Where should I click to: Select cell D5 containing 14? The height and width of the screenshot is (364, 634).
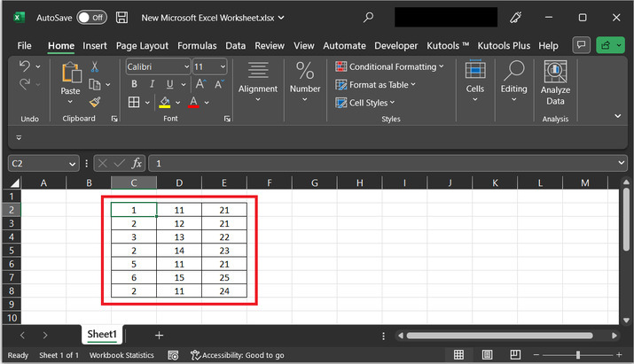click(x=179, y=251)
